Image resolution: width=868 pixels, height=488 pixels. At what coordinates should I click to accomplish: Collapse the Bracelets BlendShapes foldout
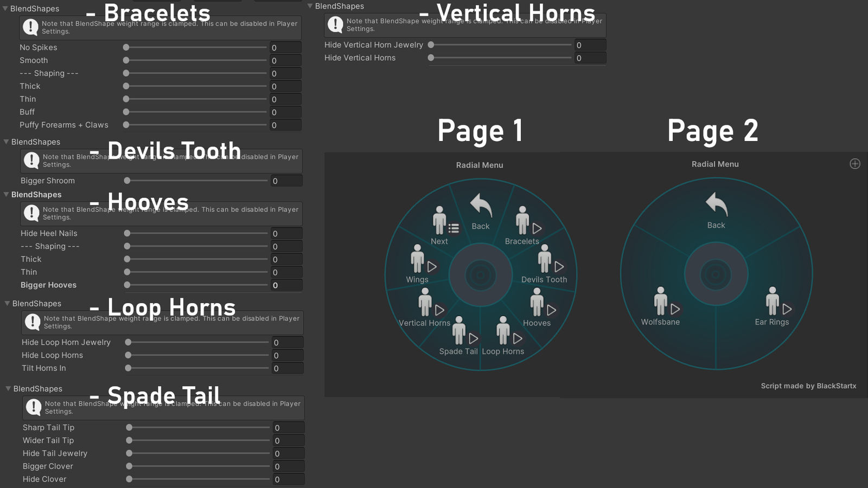pos(5,9)
